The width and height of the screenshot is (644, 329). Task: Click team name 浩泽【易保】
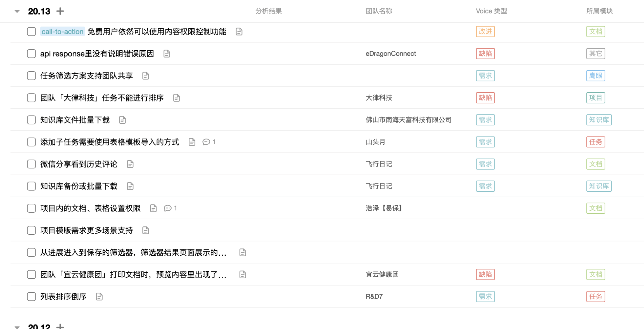(384, 208)
